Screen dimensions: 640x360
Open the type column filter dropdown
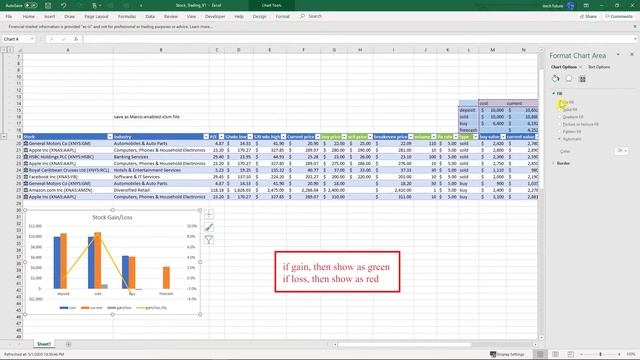[475, 136]
